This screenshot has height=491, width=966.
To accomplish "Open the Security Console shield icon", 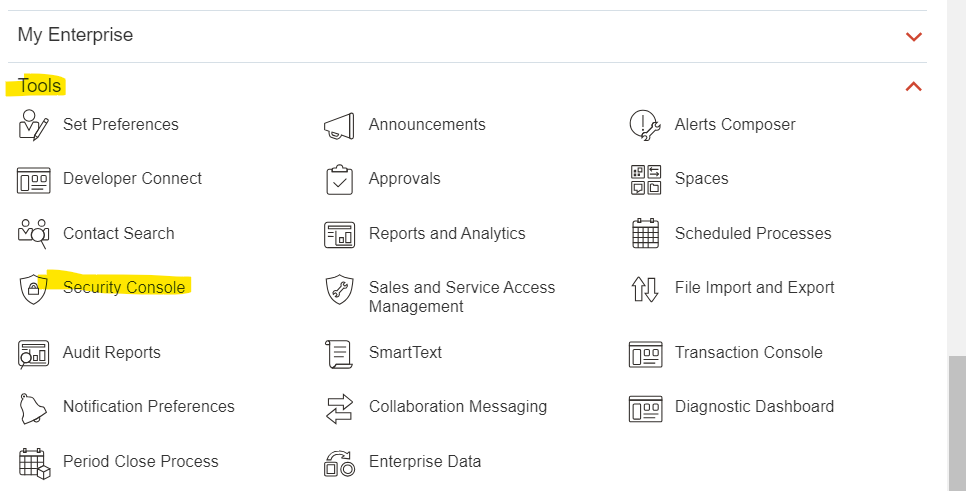I will coord(33,289).
